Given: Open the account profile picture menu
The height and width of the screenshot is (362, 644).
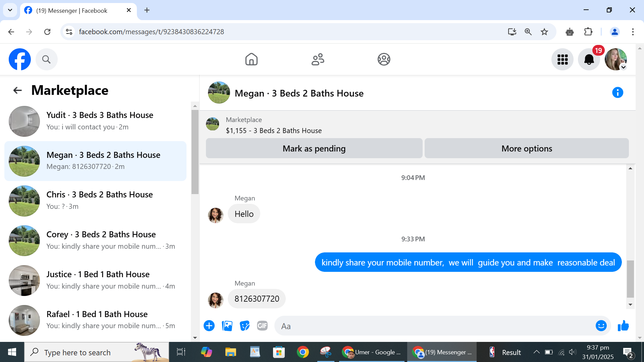Looking at the screenshot, I should (615, 59).
